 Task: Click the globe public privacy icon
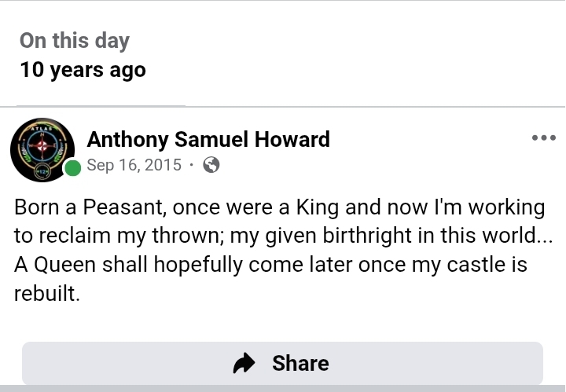pos(211,165)
